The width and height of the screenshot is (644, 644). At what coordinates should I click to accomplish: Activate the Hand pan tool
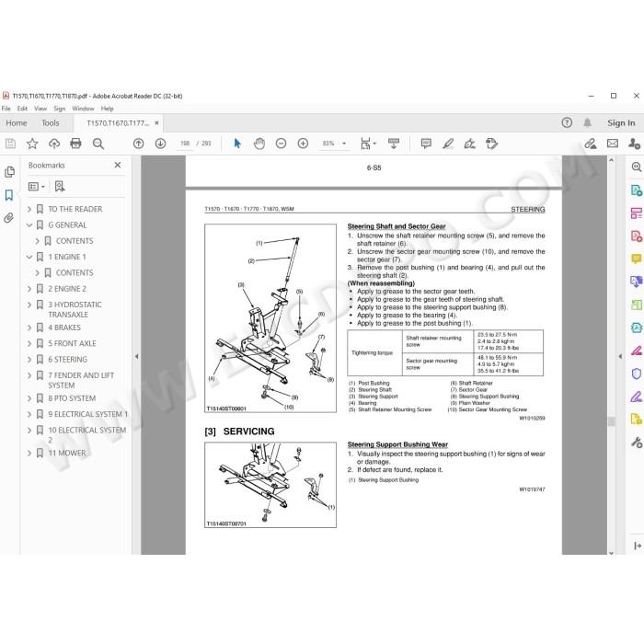[x=259, y=144]
